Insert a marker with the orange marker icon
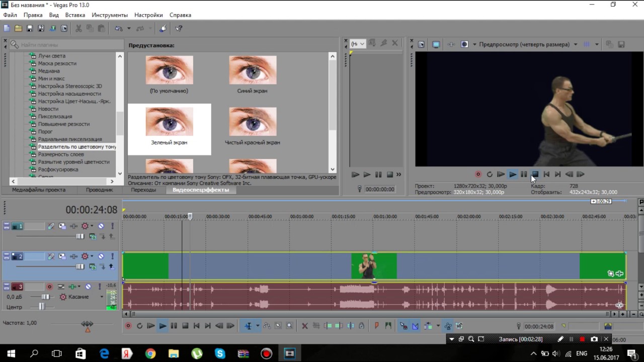The image size is (644, 362). (376, 326)
